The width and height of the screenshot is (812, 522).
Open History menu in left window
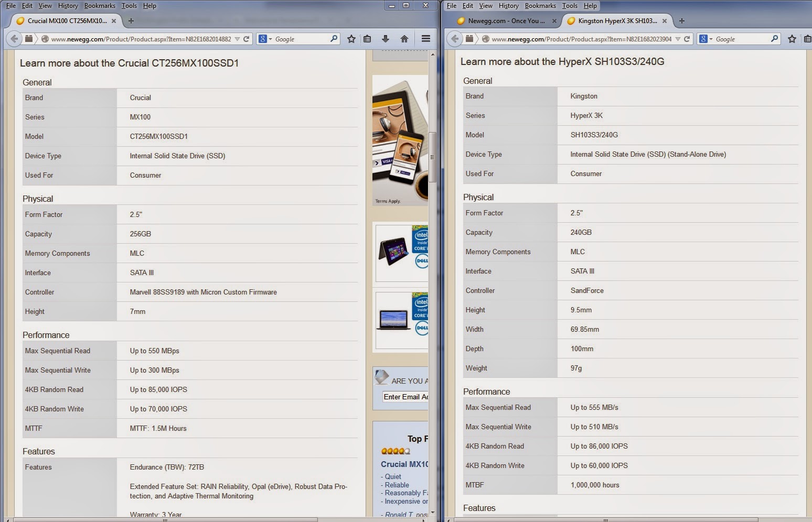click(68, 6)
